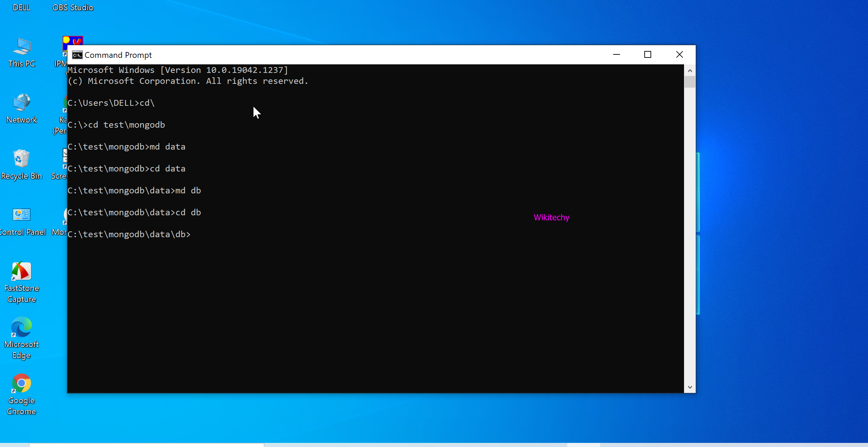Click the scrollbar down arrow

tap(690, 387)
